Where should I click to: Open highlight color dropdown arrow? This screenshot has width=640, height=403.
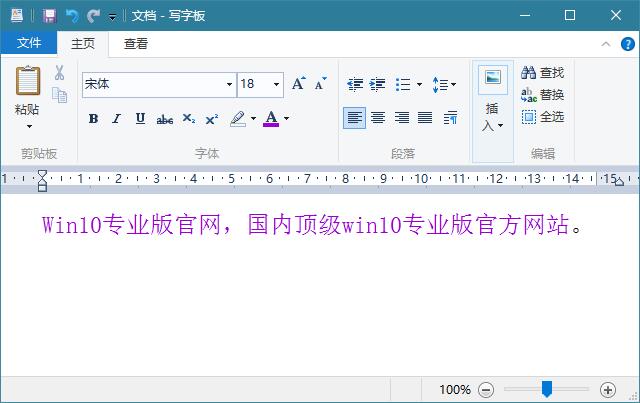pos(253,118)
